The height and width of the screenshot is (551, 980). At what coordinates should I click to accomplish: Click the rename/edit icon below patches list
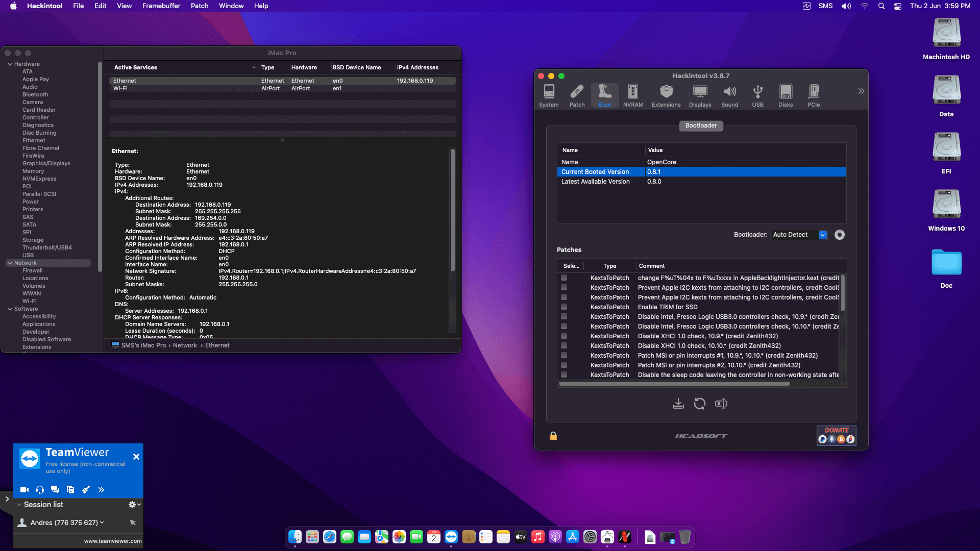point(721,404)
